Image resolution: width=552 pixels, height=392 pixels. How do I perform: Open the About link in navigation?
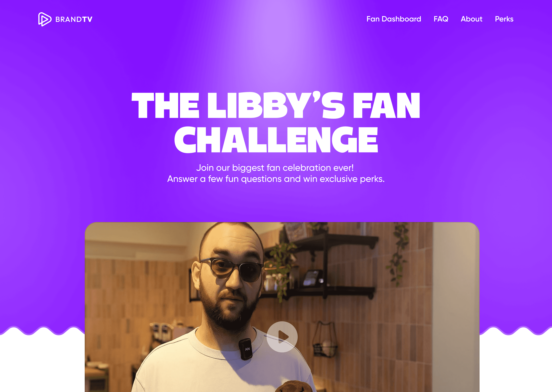[471, 19]
